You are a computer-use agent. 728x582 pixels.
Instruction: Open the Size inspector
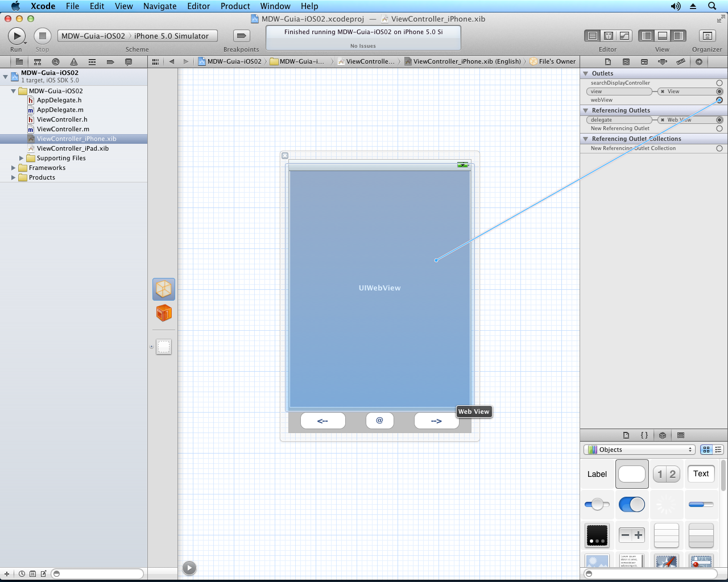pyautogui.click(x=681, y=61)
